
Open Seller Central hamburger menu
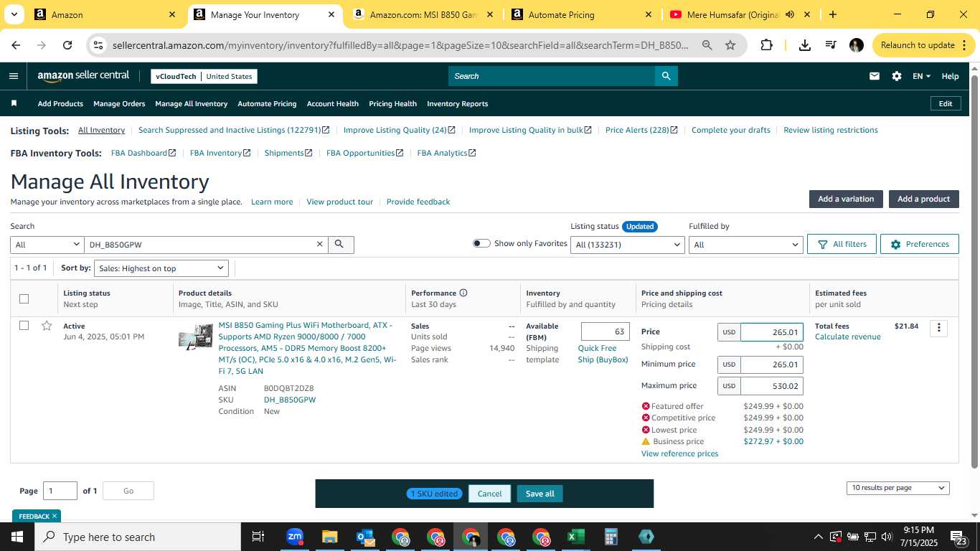14,76
